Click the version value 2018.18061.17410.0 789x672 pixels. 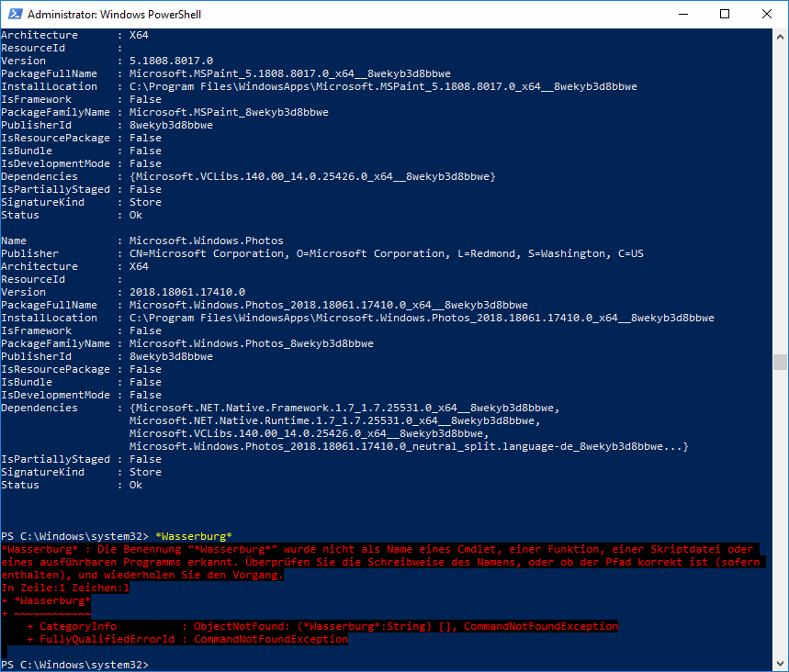pos(187,292)
